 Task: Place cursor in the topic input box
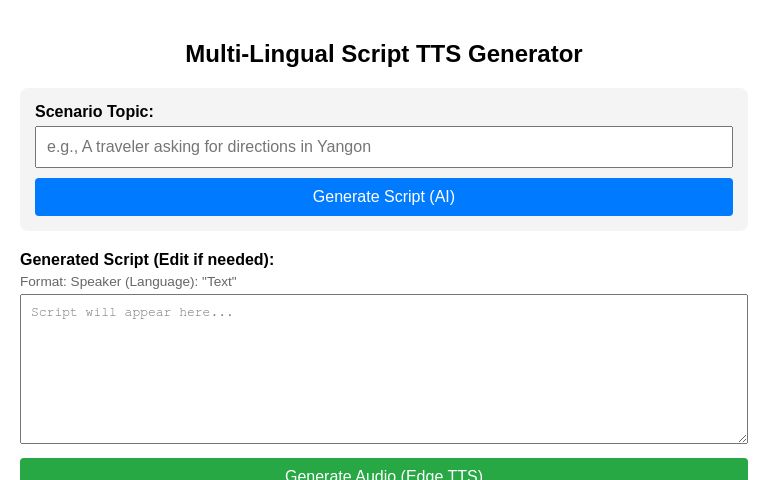click(384, 147)
